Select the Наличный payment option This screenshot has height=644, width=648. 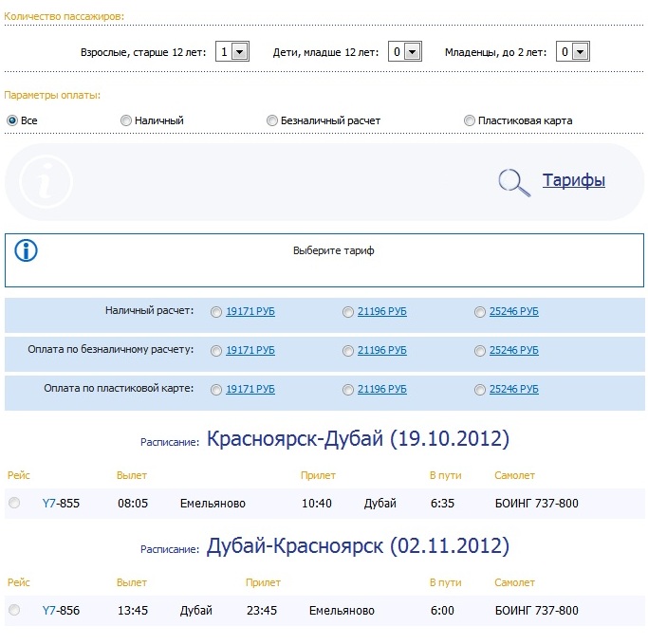(x=126, y=120)
